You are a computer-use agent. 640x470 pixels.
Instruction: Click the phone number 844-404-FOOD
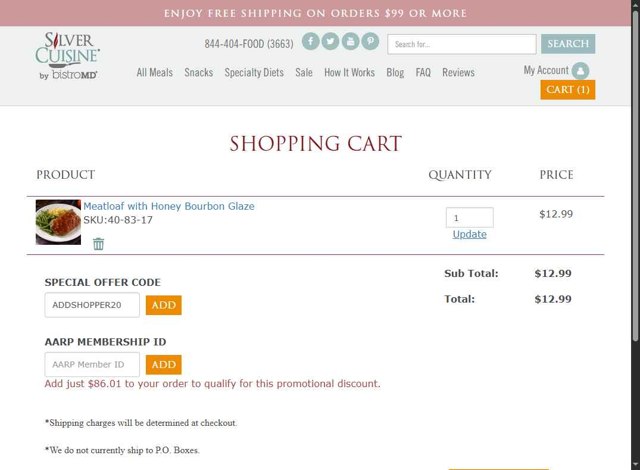(x=249, y=44)
